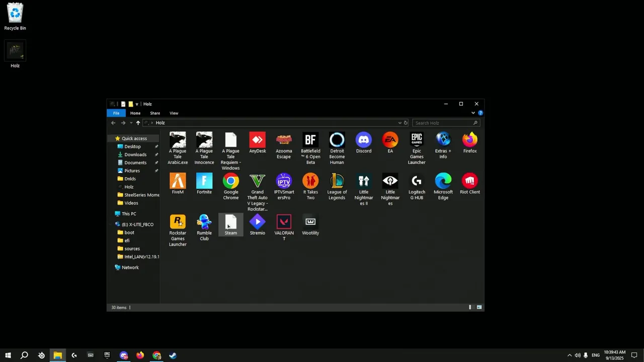This screenshot has height=362, width=644.
Task: Open the File ribbon tab
Action: 116,113
